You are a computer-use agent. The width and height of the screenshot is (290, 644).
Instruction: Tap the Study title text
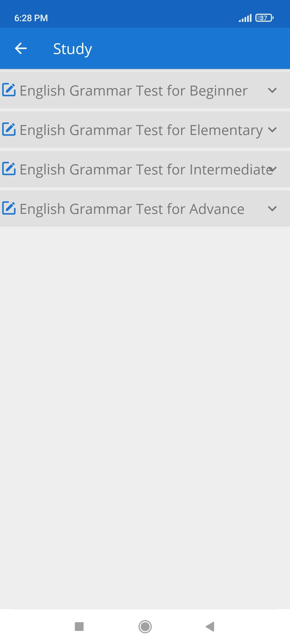(73, 49)
